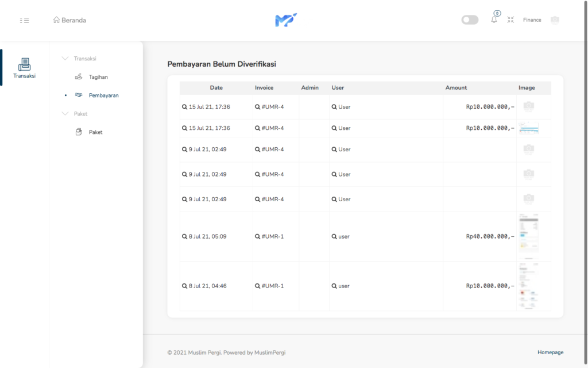This screenshot has height=368, width=588.
Task: Click magnifier icon beside 15 Jul 21, 17:36
Action: (184, 107)
